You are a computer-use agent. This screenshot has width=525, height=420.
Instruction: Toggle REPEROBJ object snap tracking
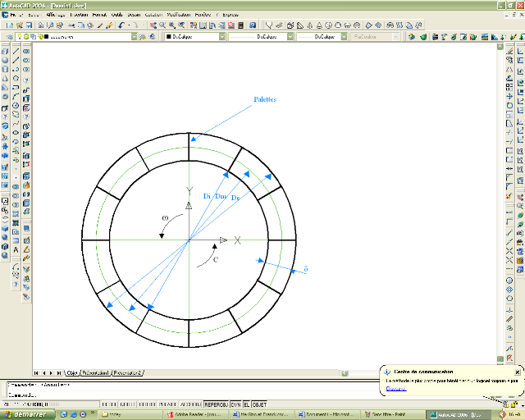pos(217,405)
